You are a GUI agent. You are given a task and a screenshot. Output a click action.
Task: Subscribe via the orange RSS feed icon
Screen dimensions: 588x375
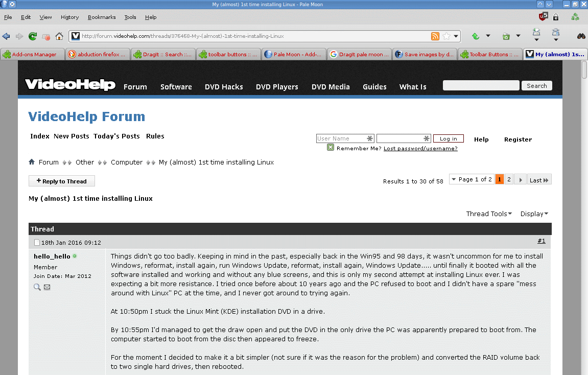[435, 36]
